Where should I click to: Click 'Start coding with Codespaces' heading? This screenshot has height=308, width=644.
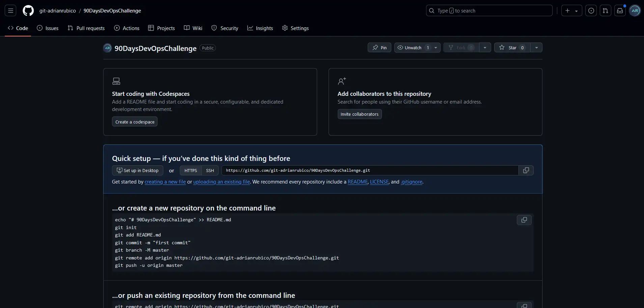[151, 94]
